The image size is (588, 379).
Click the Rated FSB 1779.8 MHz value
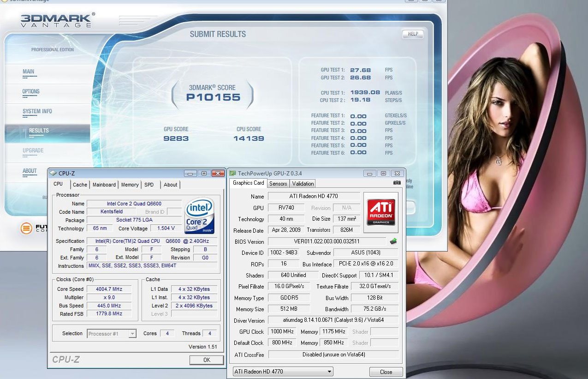(108, 314)
